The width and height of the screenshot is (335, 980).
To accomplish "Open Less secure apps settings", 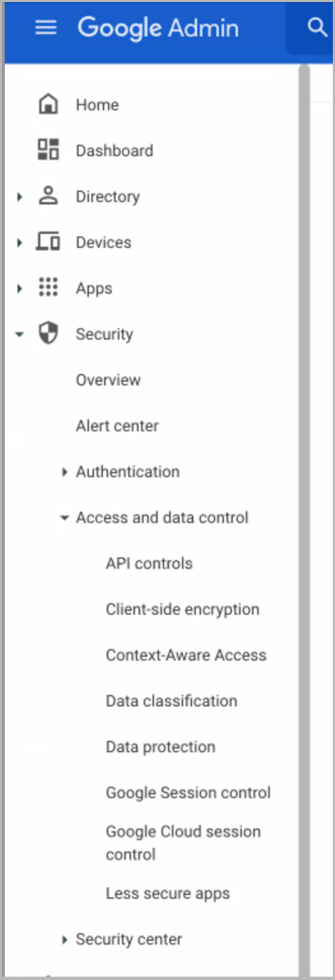I will [x=167, y=893].
